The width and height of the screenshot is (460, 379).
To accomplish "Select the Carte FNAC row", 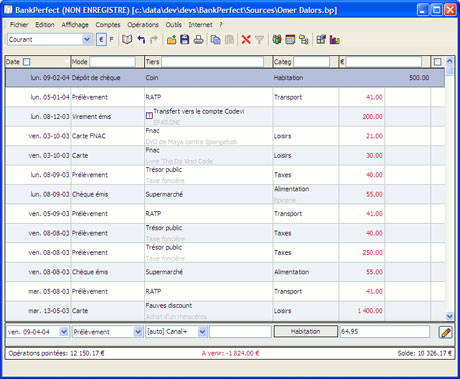I will coord(225,136).
